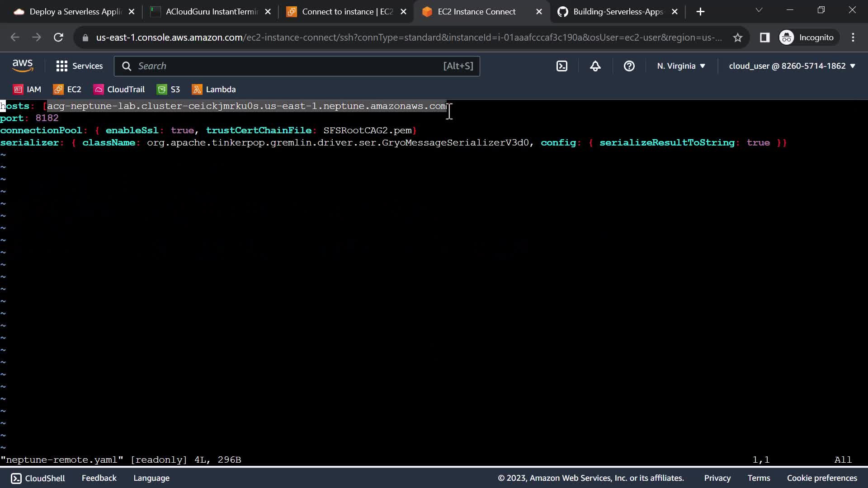Expand the cloud_user account dropdown
Screen dimensions: 868x488
point(792,66)
